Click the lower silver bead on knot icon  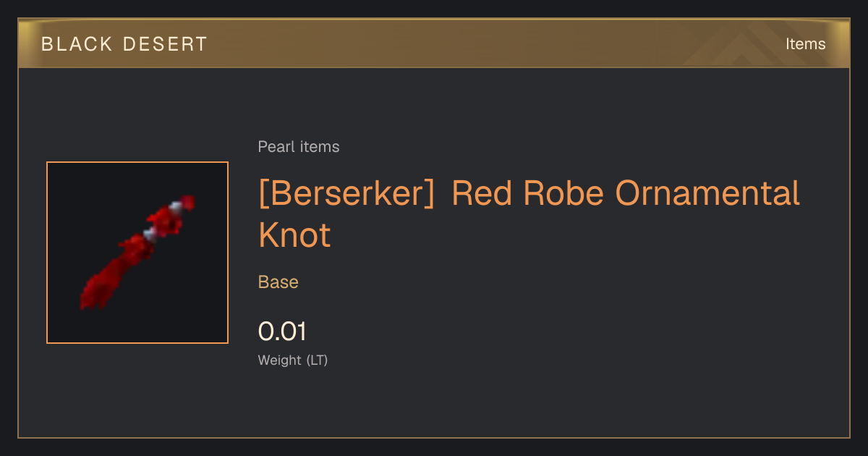coord(150,233)
